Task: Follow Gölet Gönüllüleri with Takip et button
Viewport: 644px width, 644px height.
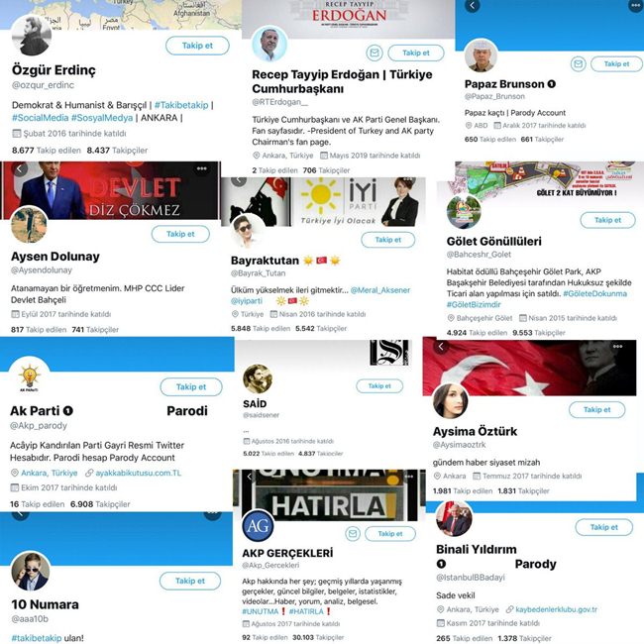Action: pyautogui.click(x=607, y=220)
